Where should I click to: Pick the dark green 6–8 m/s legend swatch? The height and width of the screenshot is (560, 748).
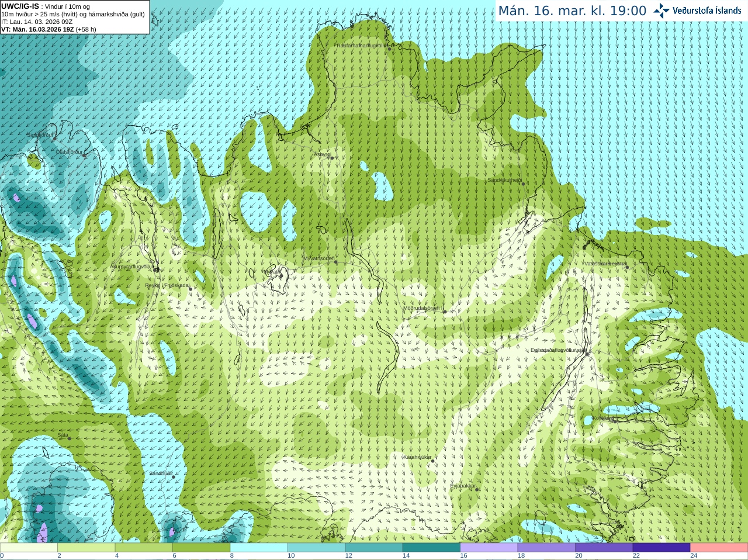(x=202, y=548)
